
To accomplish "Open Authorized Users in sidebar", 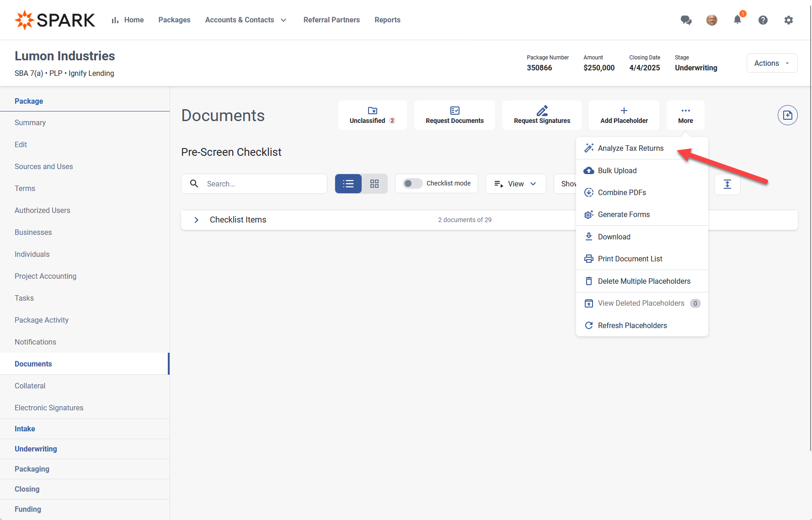I will coord(85,210).
